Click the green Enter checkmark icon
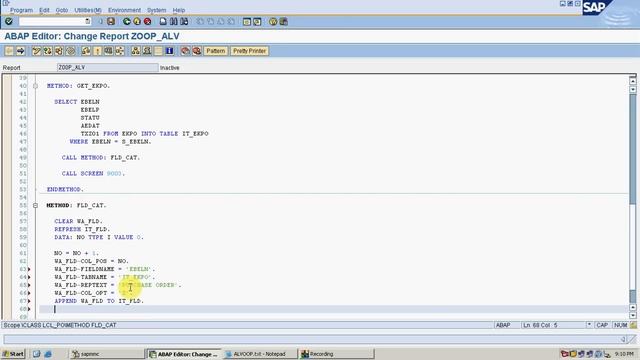Screen dimensions: 640x360 (9, 21)
